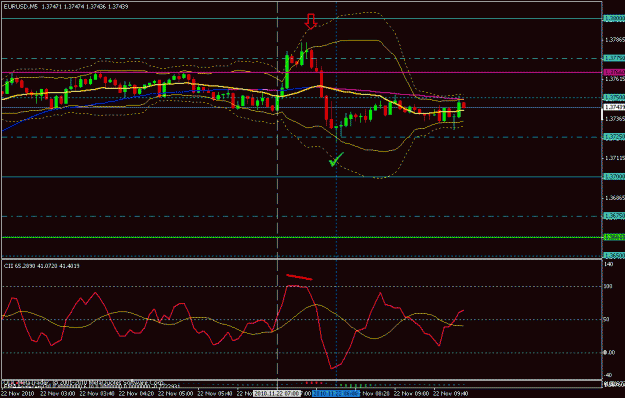Click the 22 Nov 04:20 time label
The width and height of the screenshot is (625, 398).
coord(136,394)
